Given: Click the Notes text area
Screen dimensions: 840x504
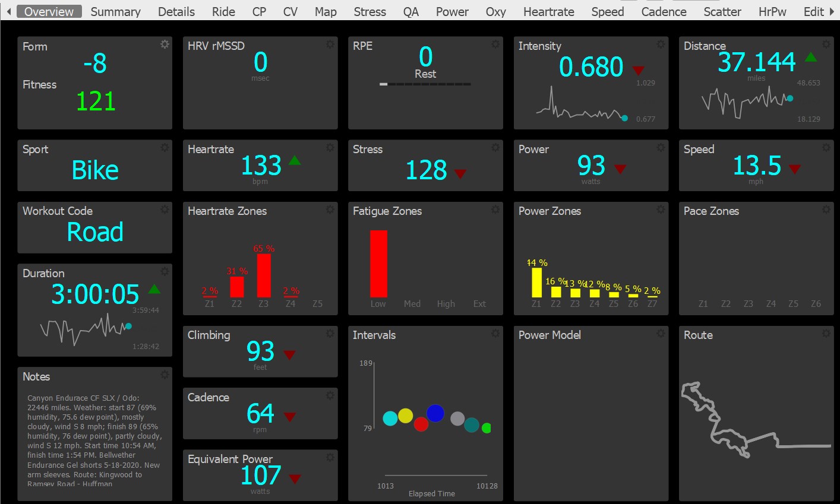Looking at the screenshot, I should point(94,440).
